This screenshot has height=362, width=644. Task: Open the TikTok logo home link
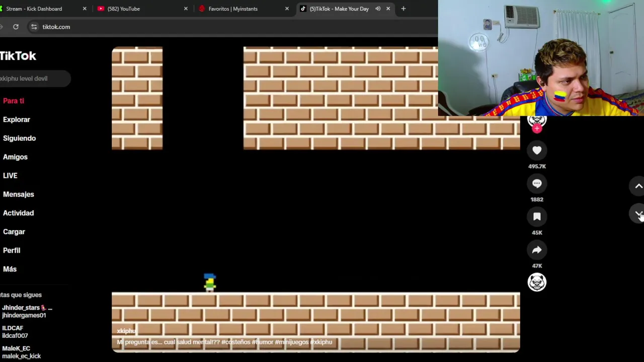(x=18, y=56)
